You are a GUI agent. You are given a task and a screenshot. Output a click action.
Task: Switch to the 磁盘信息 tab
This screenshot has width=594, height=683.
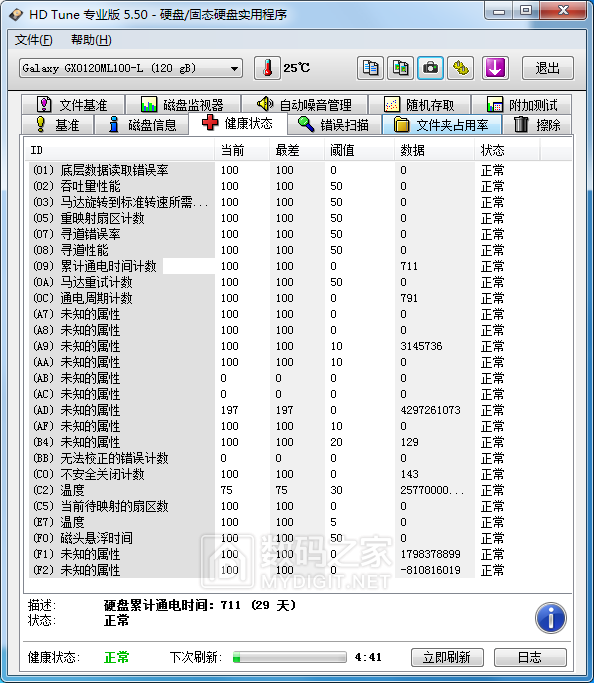tap(142, 125)
